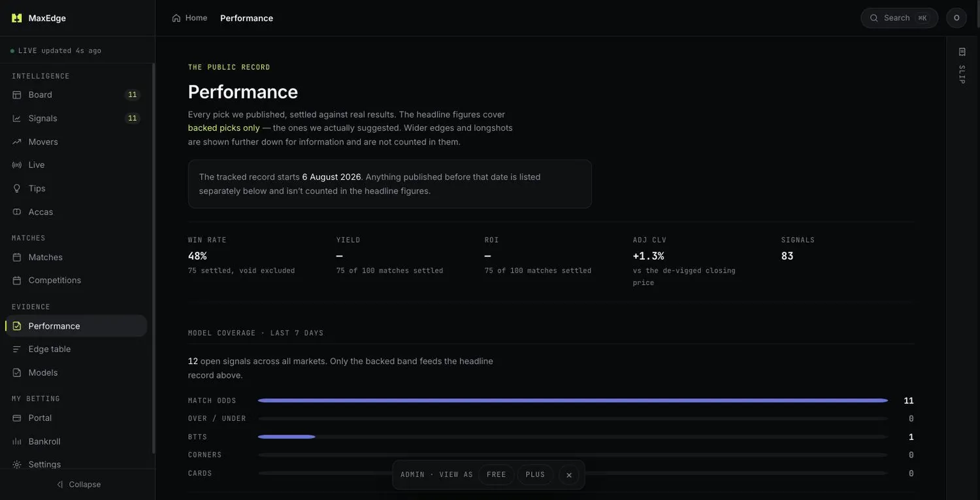
Task: Click the Adj CLV +1.3% value
Action: pyautogui.click(x=648, y=256)
